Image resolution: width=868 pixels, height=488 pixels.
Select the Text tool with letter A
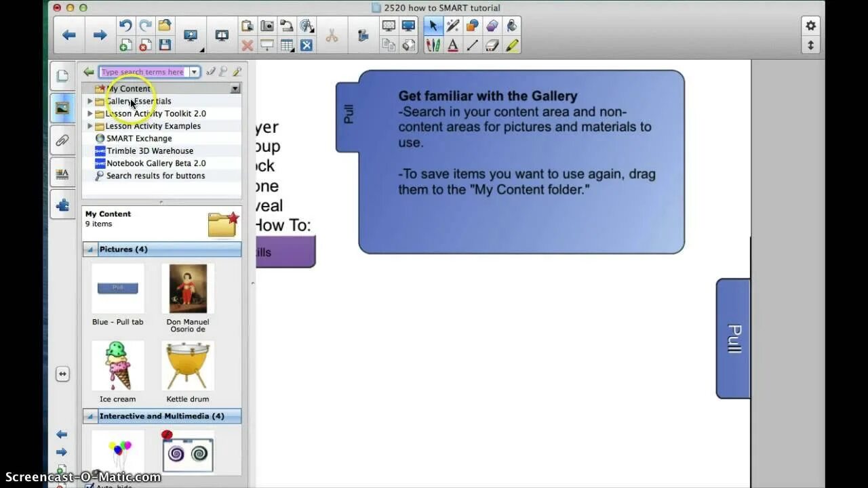[452, 45]
